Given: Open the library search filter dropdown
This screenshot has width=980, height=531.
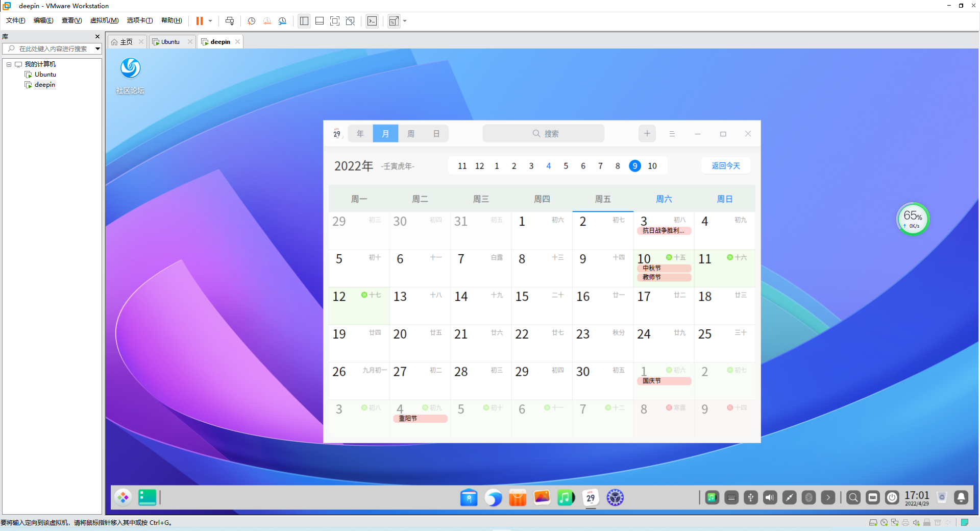Looking at the screenshot, I should tap(97, 49).
